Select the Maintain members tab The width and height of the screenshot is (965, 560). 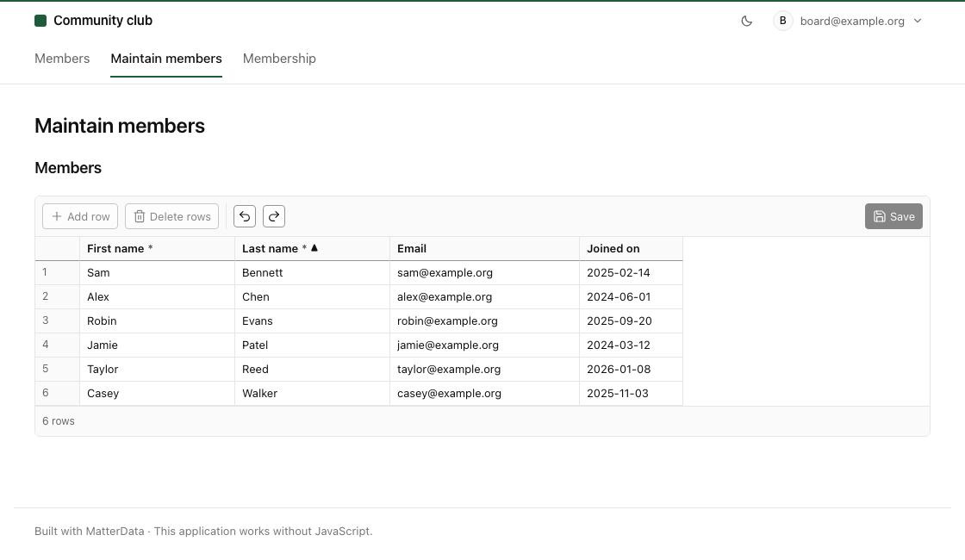tap(166, 59)
